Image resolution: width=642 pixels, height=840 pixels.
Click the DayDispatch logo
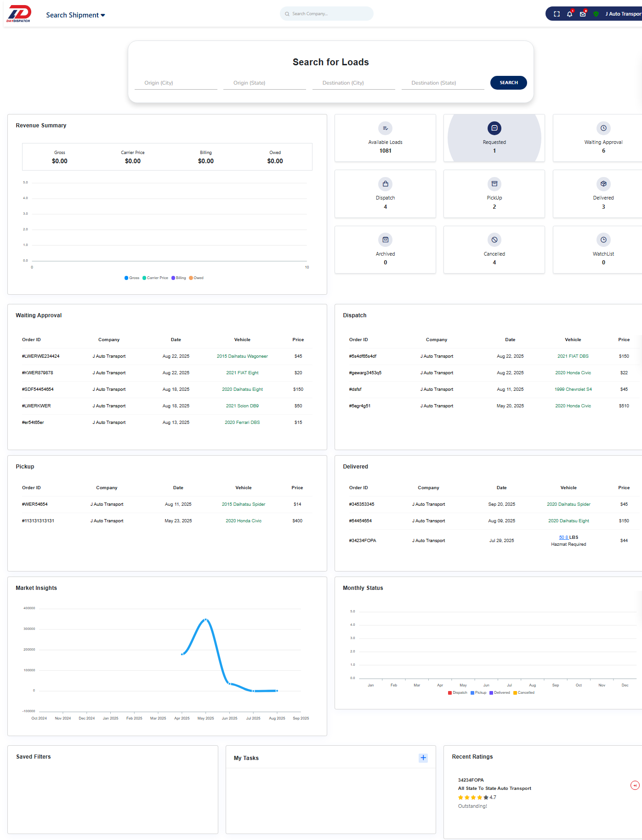click(19, 14)
